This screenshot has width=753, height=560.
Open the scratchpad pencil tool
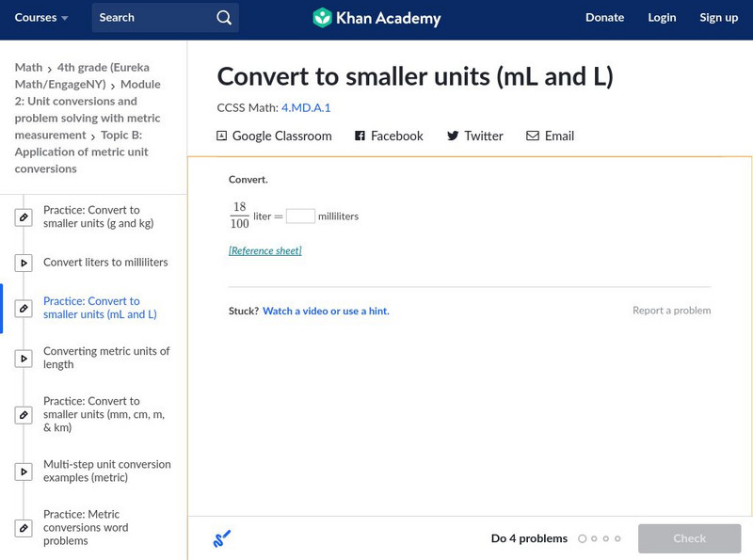tap(222, 538)
